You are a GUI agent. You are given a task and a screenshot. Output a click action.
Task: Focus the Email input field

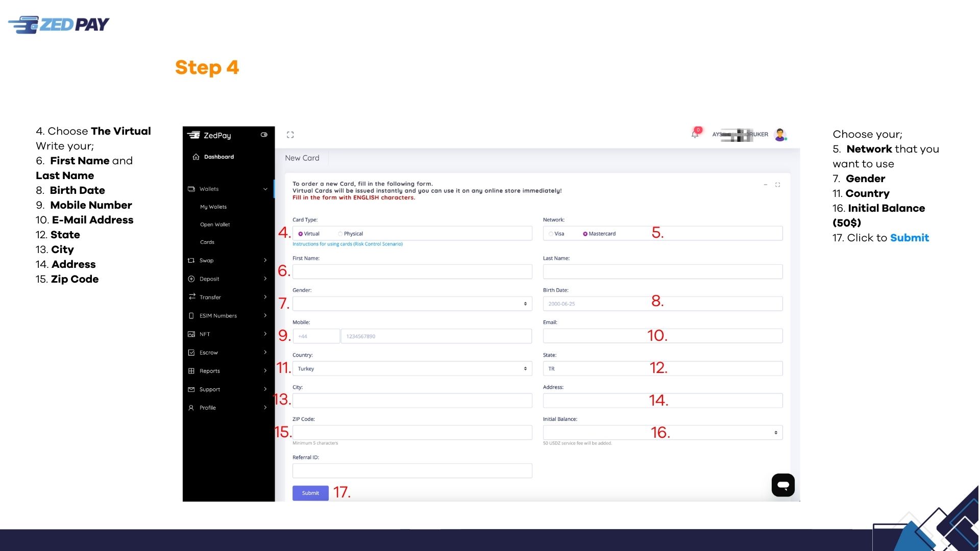663,336
